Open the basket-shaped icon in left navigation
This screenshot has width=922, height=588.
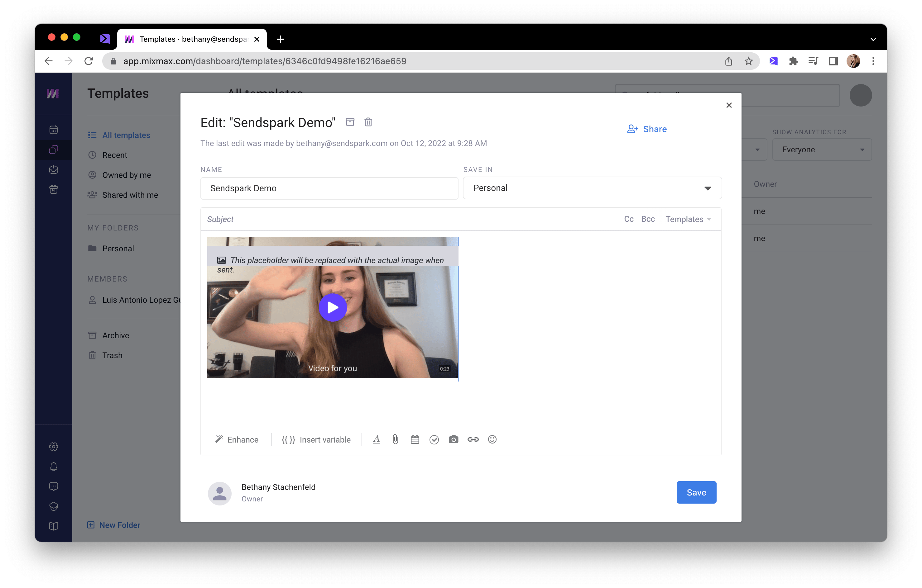click(54, 189)
